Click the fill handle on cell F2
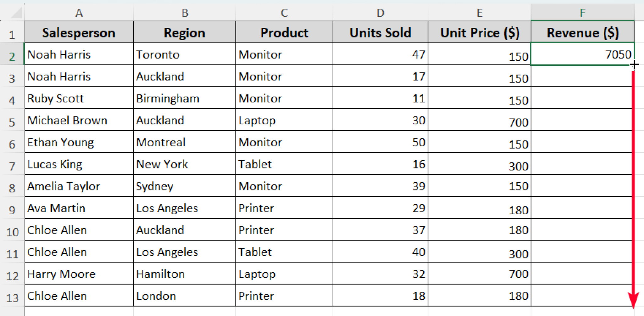This screenshot has height=316, width=644. point(634,64)
